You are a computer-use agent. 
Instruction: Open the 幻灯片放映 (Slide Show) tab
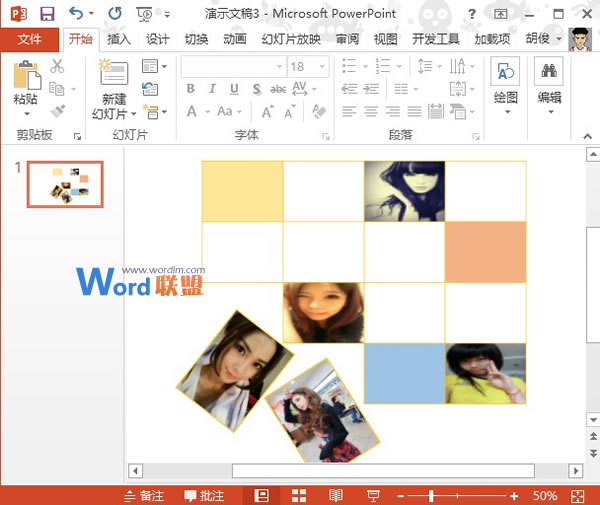pyautogui.click(x=291, y=39)
